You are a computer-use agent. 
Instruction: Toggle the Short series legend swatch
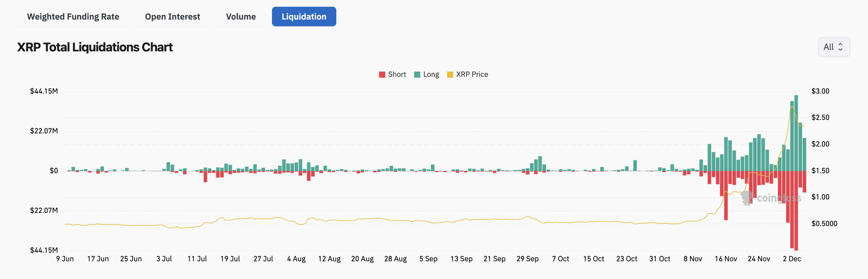382,74
